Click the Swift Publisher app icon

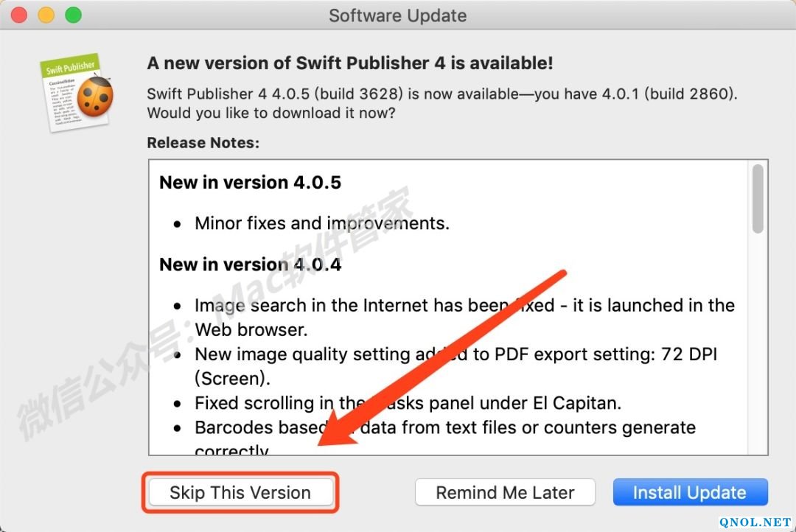(x=77, y=93)
